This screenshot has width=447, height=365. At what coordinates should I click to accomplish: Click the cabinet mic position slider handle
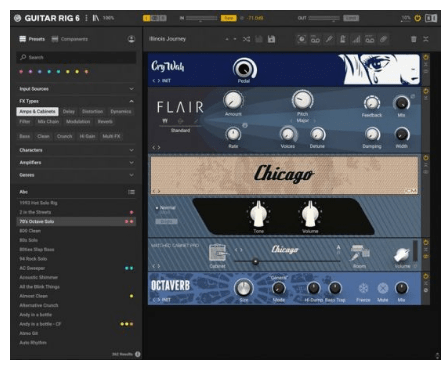pos(255,262)
